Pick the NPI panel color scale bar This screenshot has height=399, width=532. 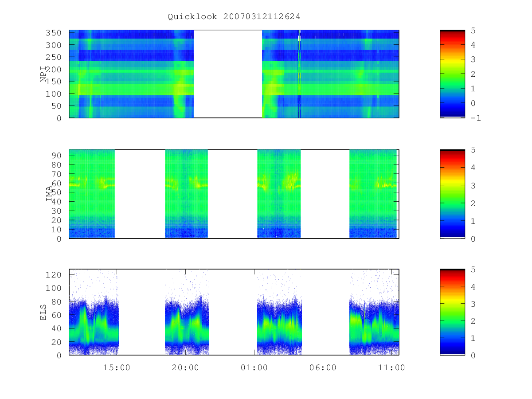452,74
